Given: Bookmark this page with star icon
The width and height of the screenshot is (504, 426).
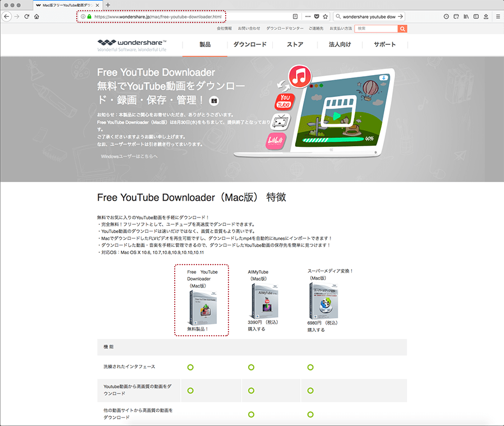Looking at the screenshot, I should click(325, 16).
